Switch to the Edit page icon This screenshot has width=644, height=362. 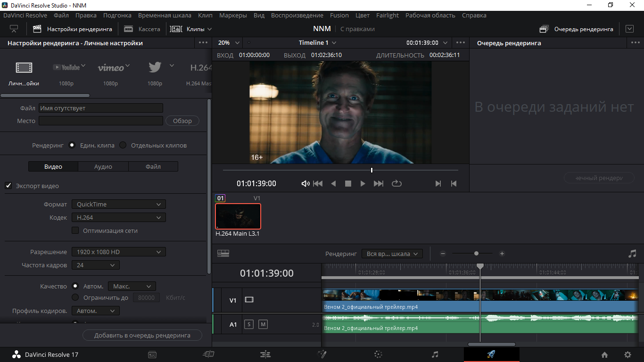265,354
